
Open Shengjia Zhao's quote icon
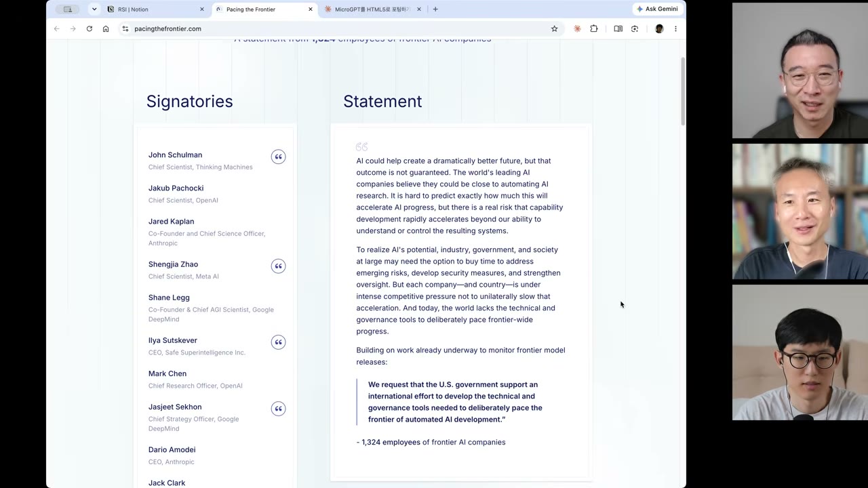pyautogui.click(x=278, y=266)
